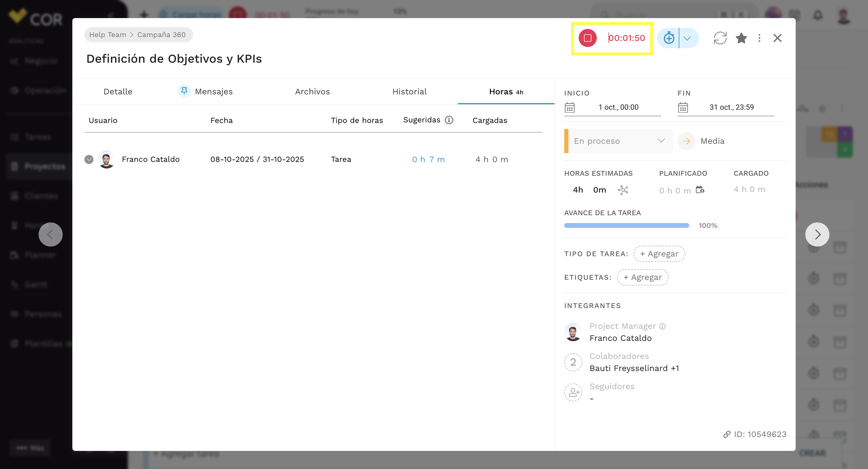Screen dimensions: 868x469
Task: Open the Fin calendar icon
Action: click(683, 108)
